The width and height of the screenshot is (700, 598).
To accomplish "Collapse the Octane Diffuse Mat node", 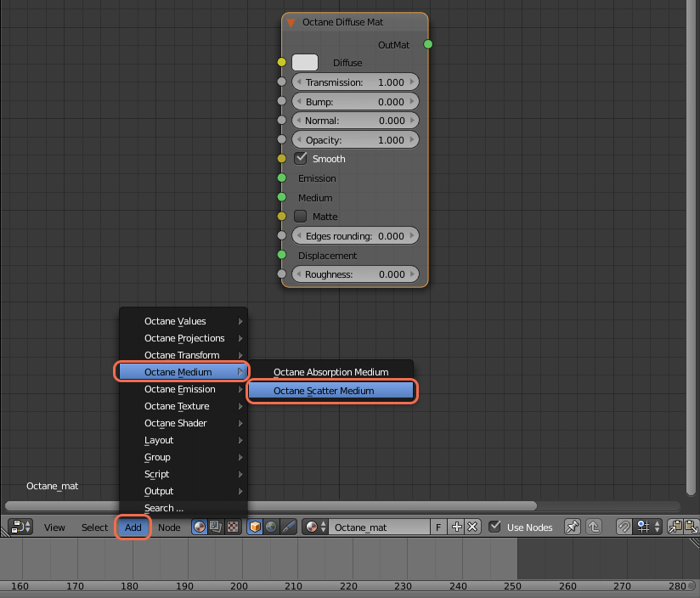I will [x=291, y=23].
